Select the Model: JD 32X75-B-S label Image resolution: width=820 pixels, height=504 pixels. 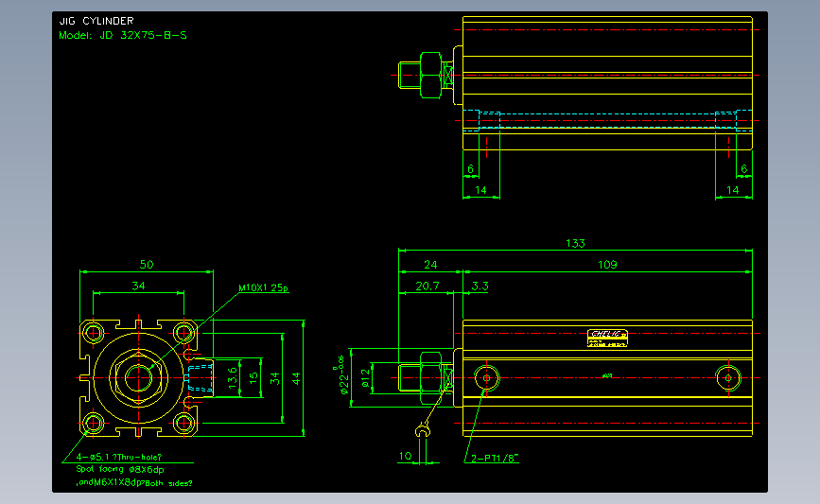[123, 36]
